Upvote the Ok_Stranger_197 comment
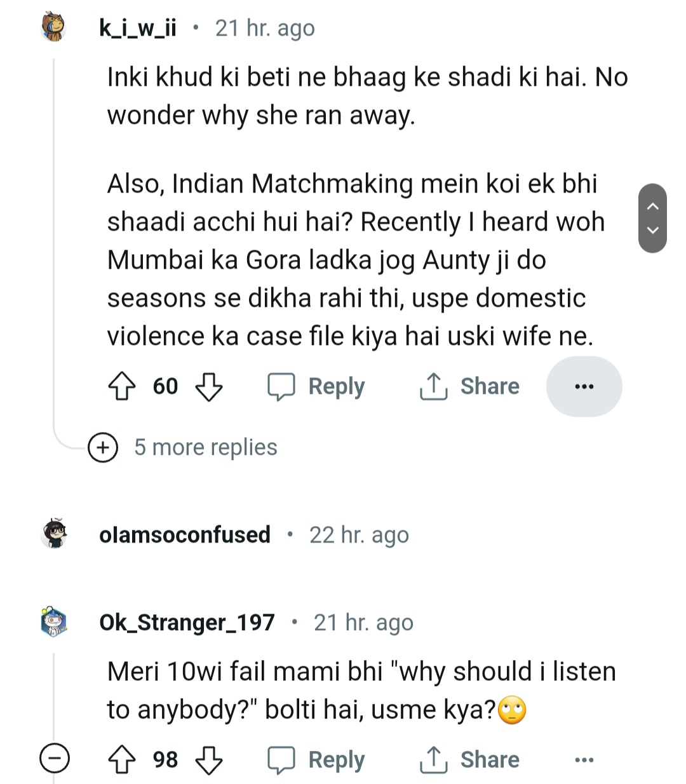The height and width of the screenshot is (784, 686). point(121,760)
